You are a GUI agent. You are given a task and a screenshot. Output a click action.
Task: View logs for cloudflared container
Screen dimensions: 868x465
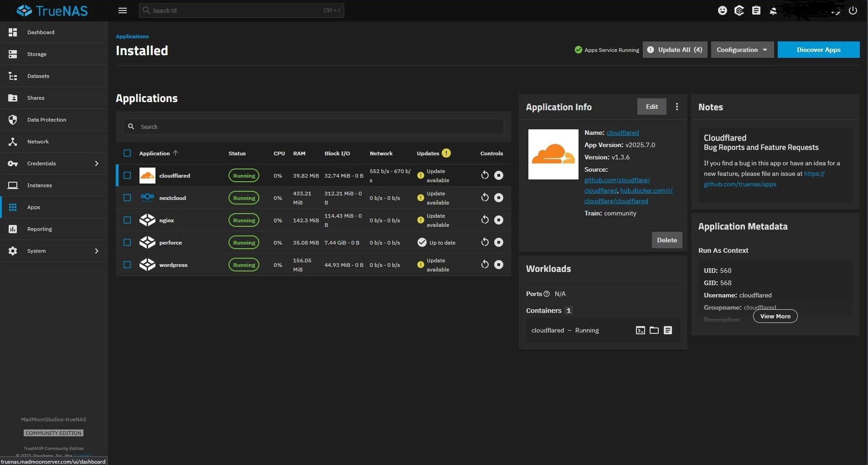tap(667, 330)
